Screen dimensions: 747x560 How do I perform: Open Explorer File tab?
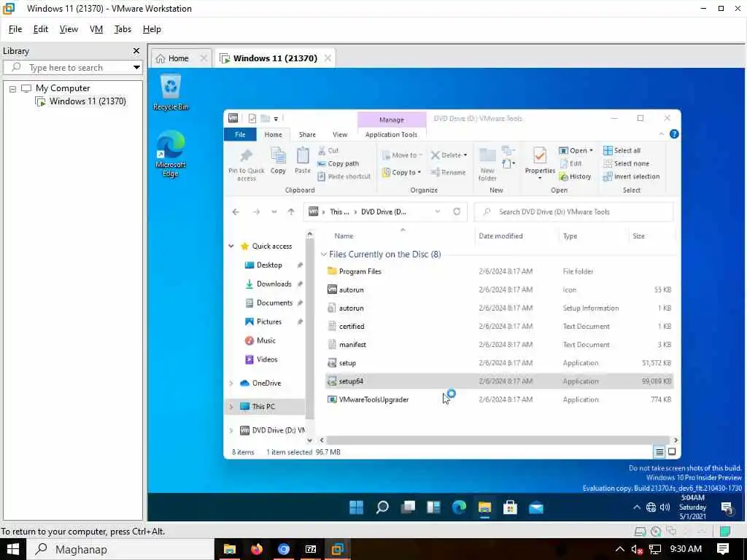click(x=240, y=135)
